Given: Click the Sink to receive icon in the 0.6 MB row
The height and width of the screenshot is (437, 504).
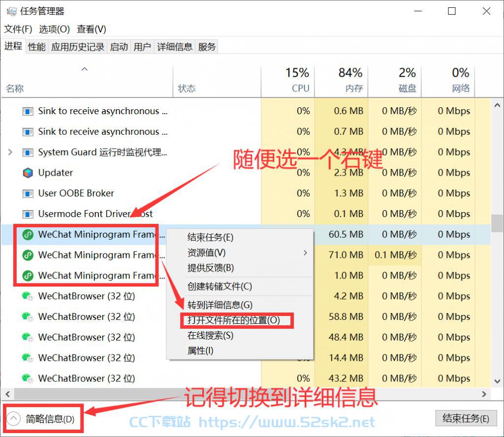Looking at the screenshot, I should 28,111.
